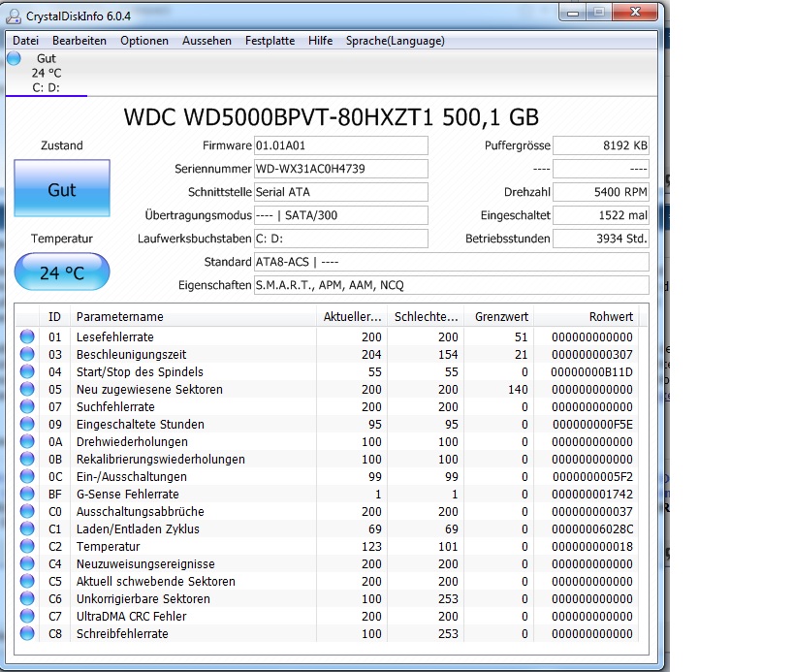Viewport: 794px width, 672px height.
Task: Click the status orb for Beschleunigungszeit
Action: pyautogui.click(x=27, y=354)
